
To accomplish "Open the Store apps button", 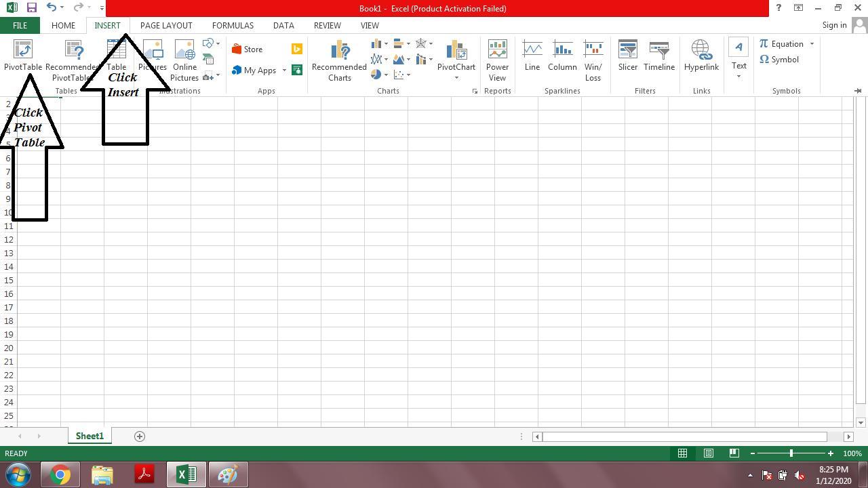I will pos(247,49).
